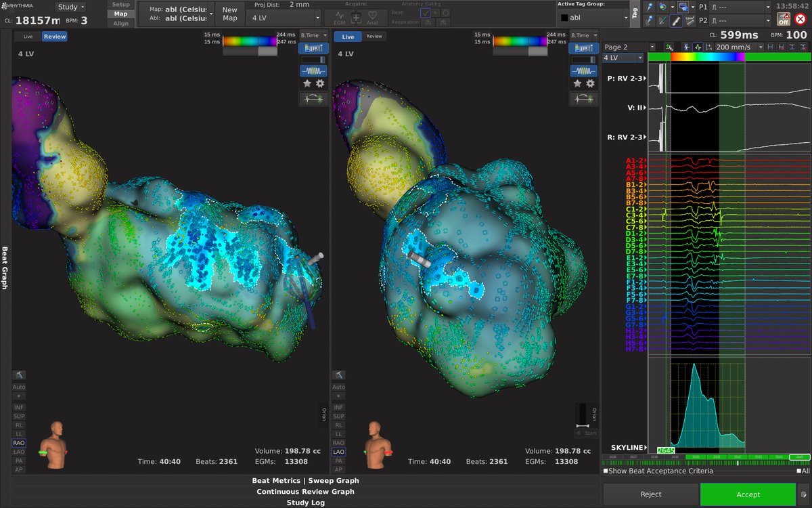
Task: Select LAO view in right view panel
Action: 339,452
